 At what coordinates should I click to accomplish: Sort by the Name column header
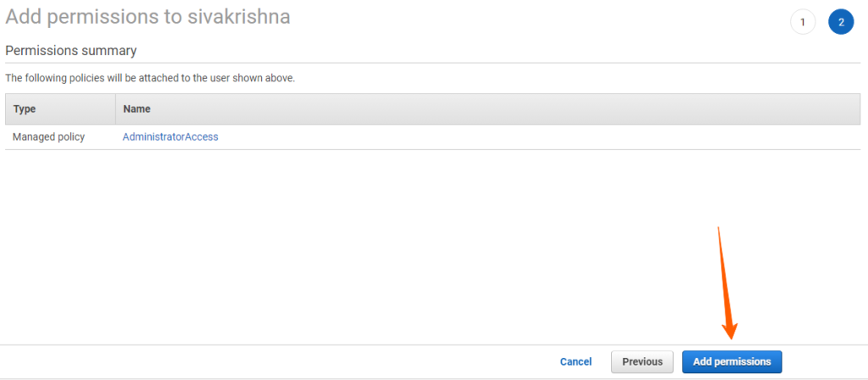click(136, 109)
